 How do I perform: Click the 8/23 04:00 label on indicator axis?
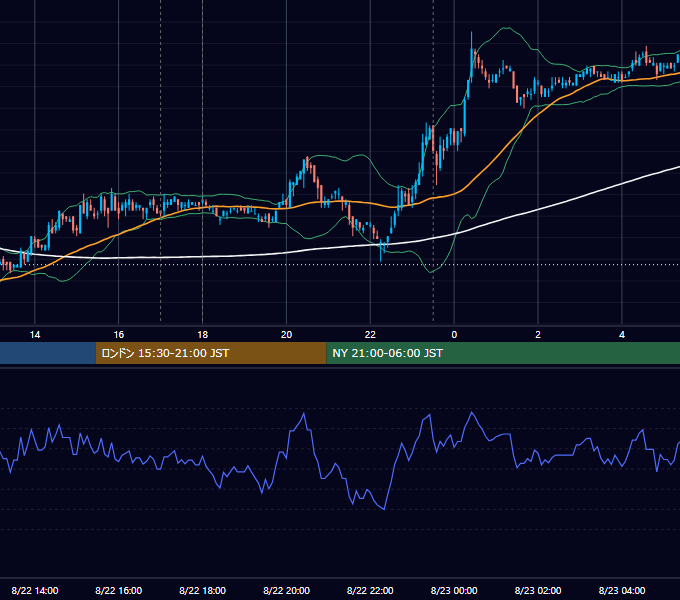click(622, 590)
